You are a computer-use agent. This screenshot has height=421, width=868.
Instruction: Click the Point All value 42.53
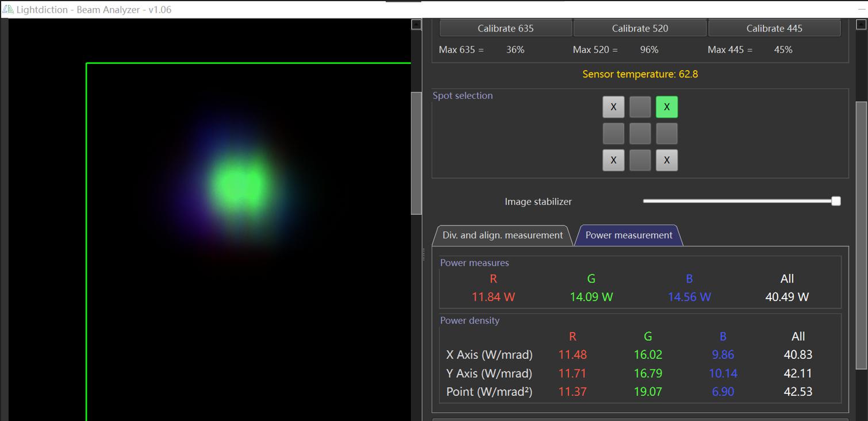coord(798,392)
